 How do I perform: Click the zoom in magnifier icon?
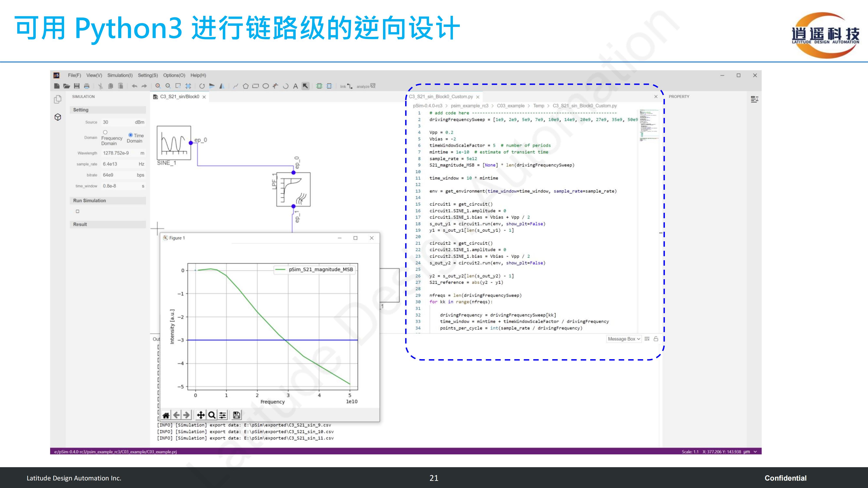(158, 86)
